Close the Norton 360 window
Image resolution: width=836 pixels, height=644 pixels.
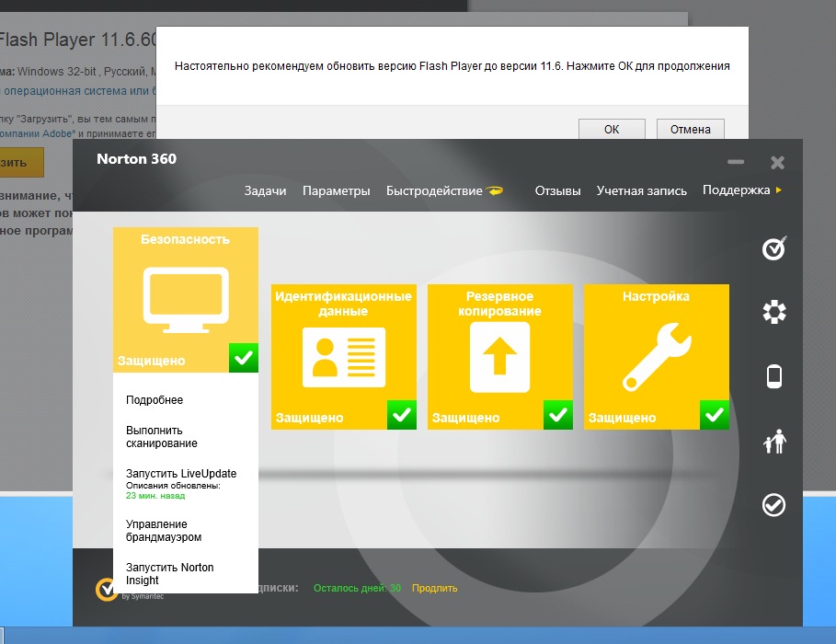click(777, 162)
